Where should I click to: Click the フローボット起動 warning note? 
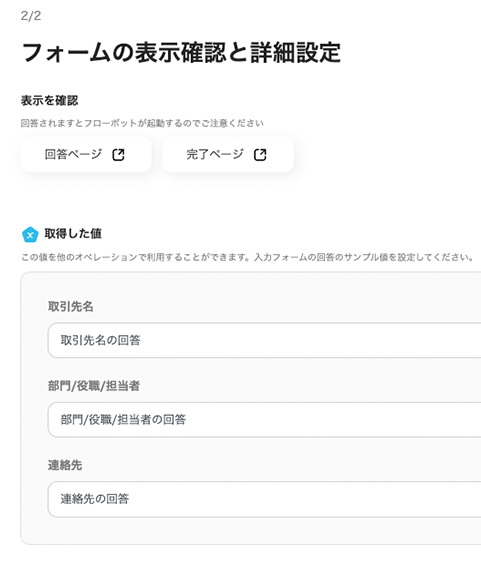142,123
